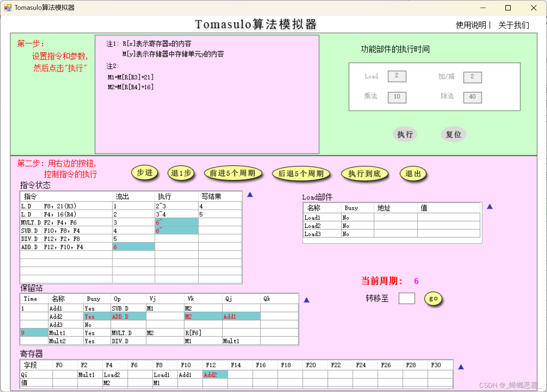547x392 pixels.
Task: Click the 执行 execute button
Action: tap(405, 135)
